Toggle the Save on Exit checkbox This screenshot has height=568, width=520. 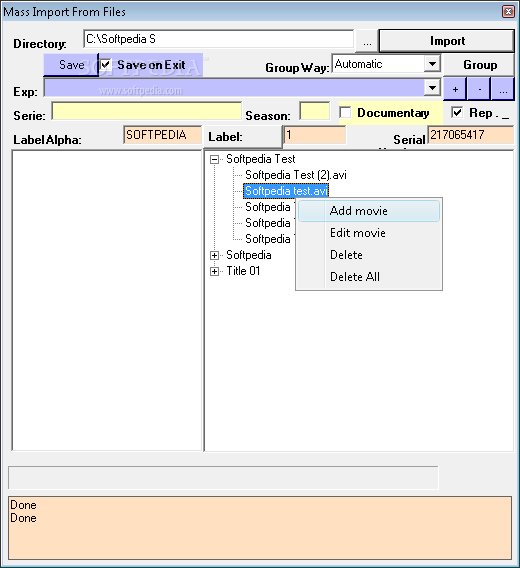tap(105, 65)
